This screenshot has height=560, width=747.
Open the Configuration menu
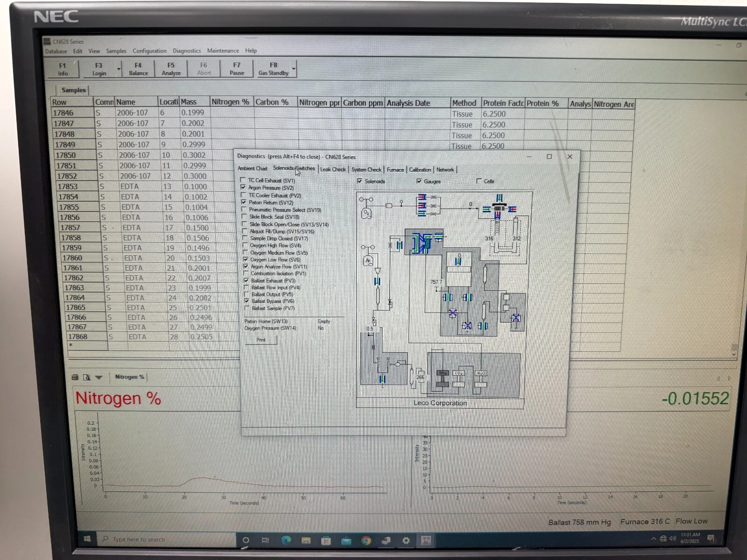149,51
